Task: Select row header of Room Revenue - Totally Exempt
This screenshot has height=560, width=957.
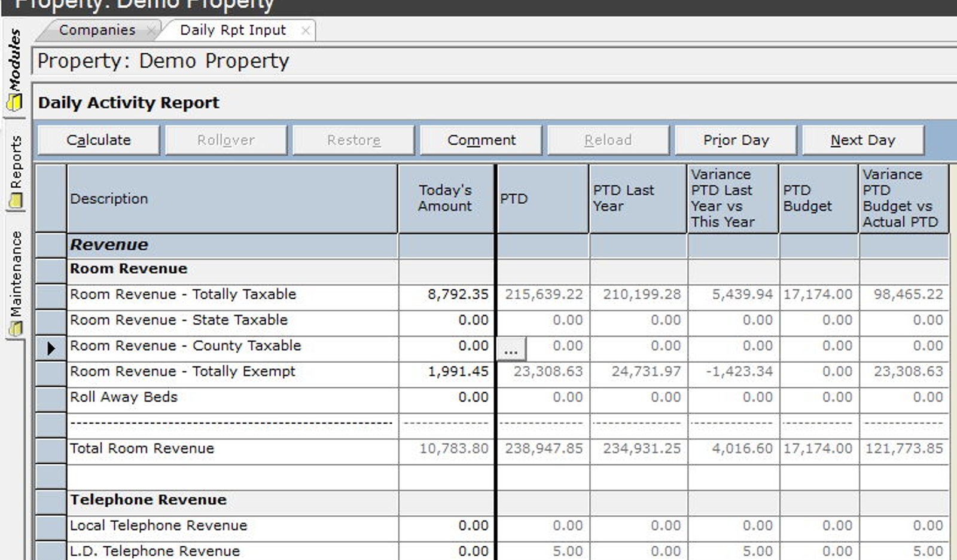Action: (x=51, y=374)
